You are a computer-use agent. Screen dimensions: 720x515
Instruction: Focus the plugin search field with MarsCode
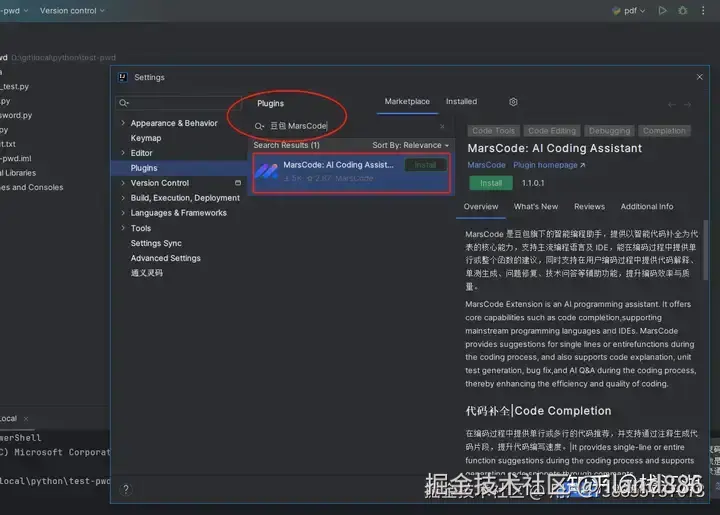350,126
